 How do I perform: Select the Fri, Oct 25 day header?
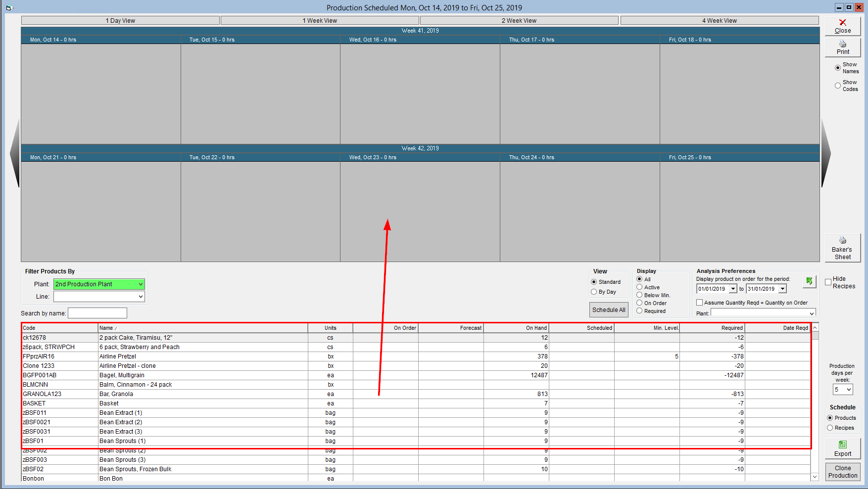pos(739,157)
